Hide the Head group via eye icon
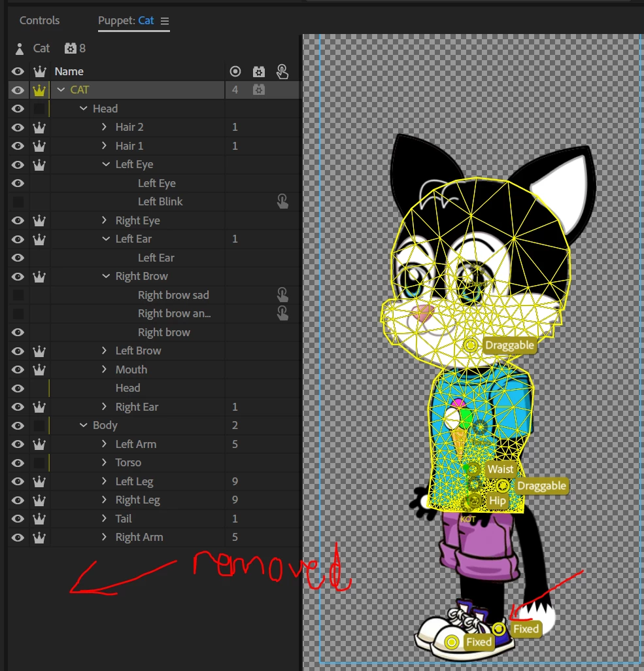Viewport: 644px width, 671px height. tap(18, 109)
